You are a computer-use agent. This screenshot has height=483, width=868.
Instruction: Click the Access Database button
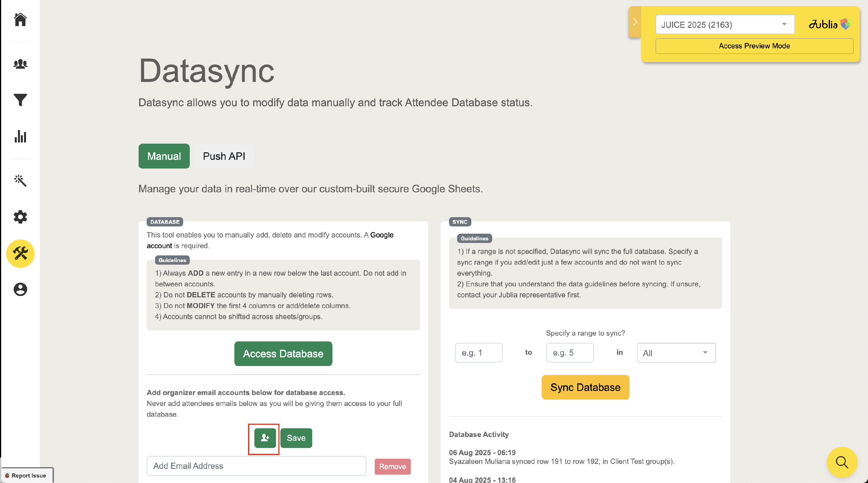tap(283, 354)
